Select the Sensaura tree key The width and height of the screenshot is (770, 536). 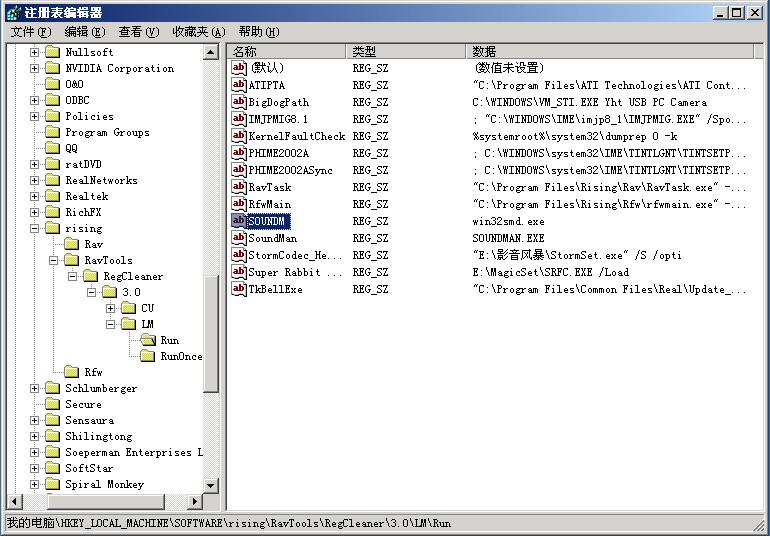tap(90, 420)
